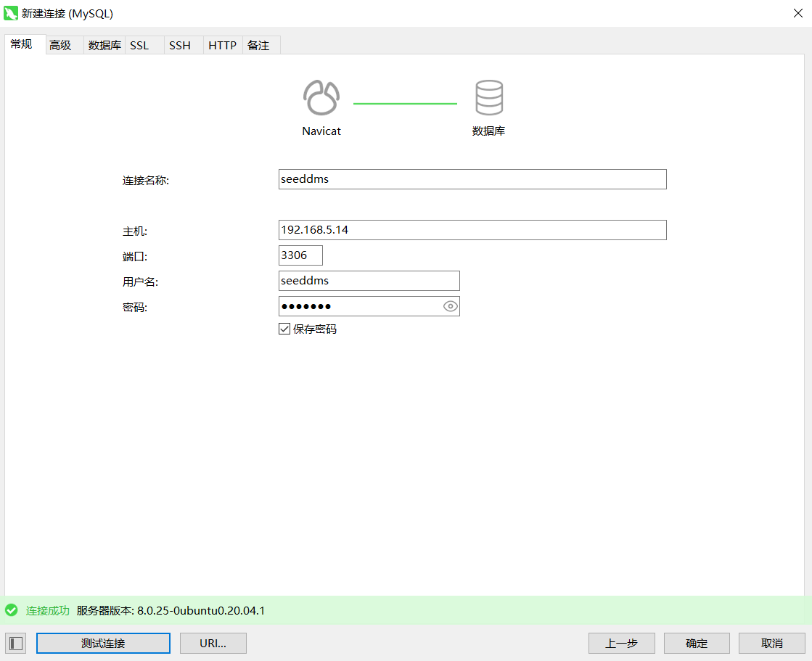Click the green connection success checkmark icon
This screenshot has width=812, height=661.
pos(12,610)
